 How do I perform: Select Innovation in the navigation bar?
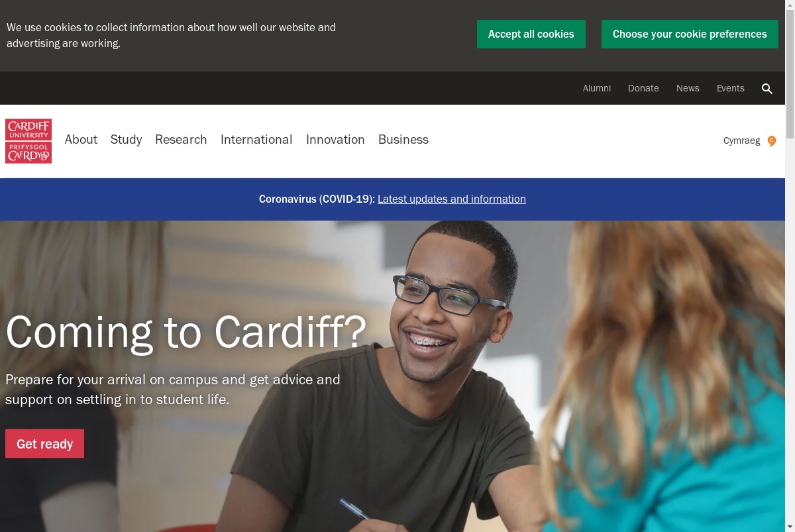click(335, 139)
